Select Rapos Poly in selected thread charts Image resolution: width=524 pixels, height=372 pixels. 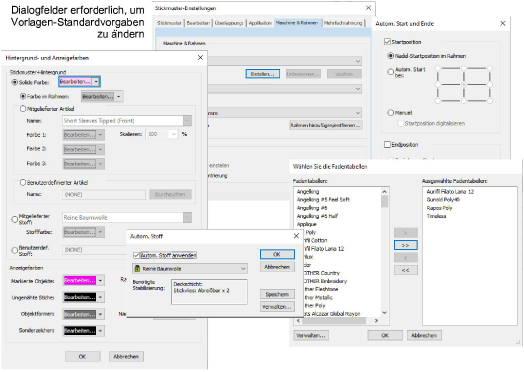pos(439,208)
